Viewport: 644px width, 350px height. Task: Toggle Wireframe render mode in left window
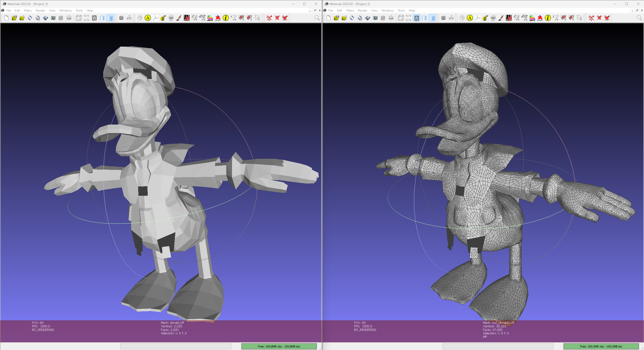[94, 18]
